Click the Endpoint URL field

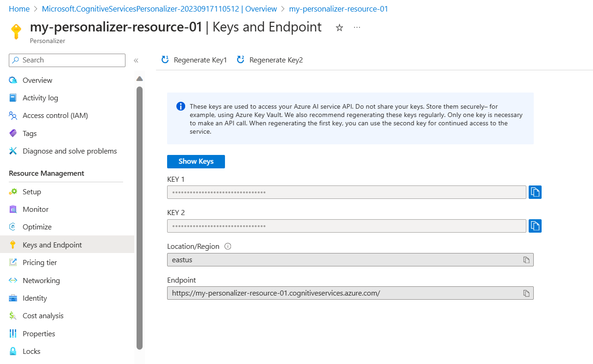pos(350,293)
